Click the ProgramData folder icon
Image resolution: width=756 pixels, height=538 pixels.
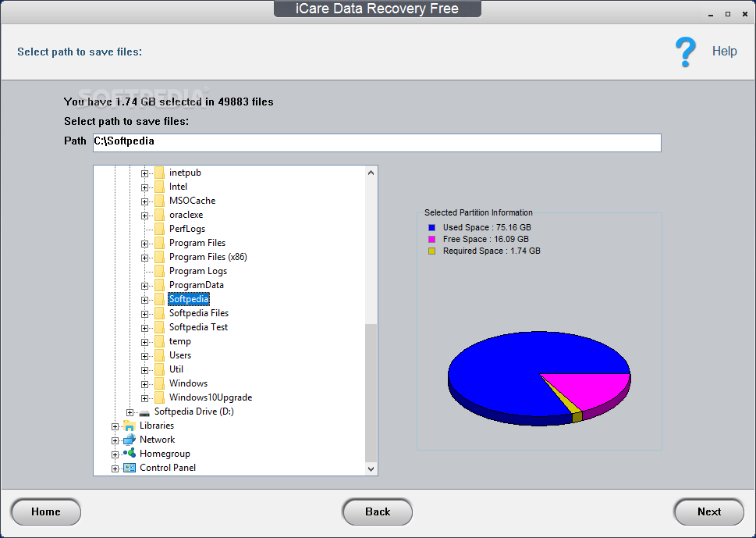coord(159,285)
